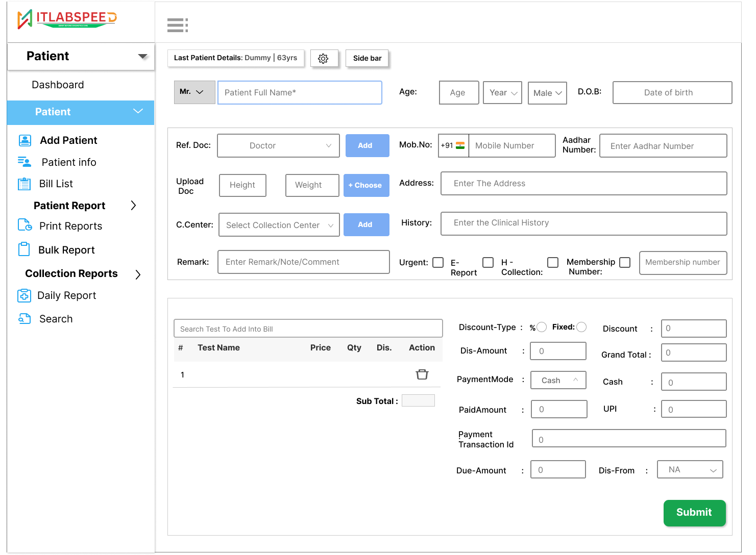Image resolution: width=756 pixels, height=555 pixels.
Task: Toggle the hamburger menu icon
Action: pyautogui.click(x=178, y=25)
